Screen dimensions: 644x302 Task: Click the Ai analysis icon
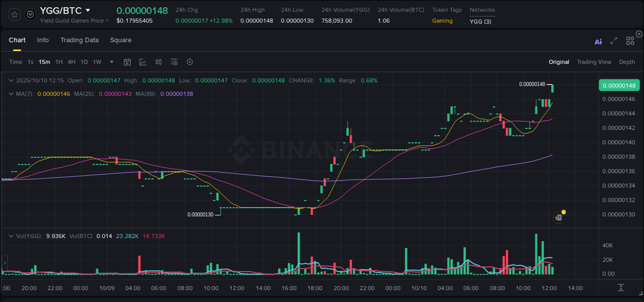click(598, 41)
